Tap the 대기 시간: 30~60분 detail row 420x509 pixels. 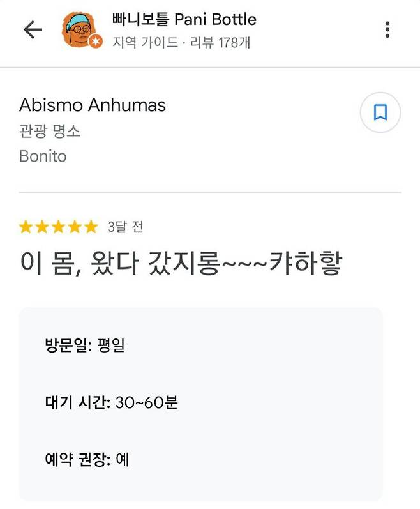(111, 403)
